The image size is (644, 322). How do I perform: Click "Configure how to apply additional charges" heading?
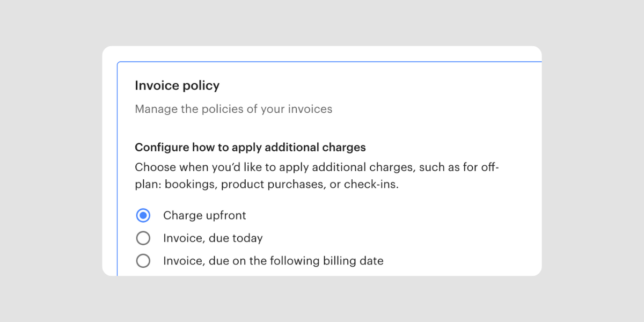tap(250, 147)
